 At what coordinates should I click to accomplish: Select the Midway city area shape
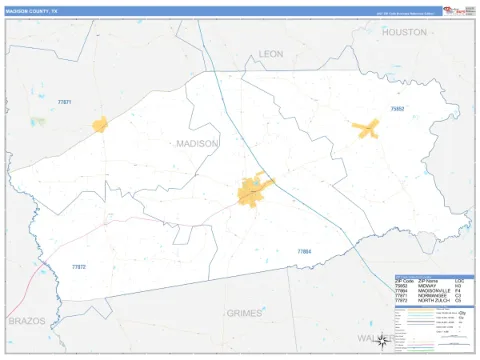point(366,128)
